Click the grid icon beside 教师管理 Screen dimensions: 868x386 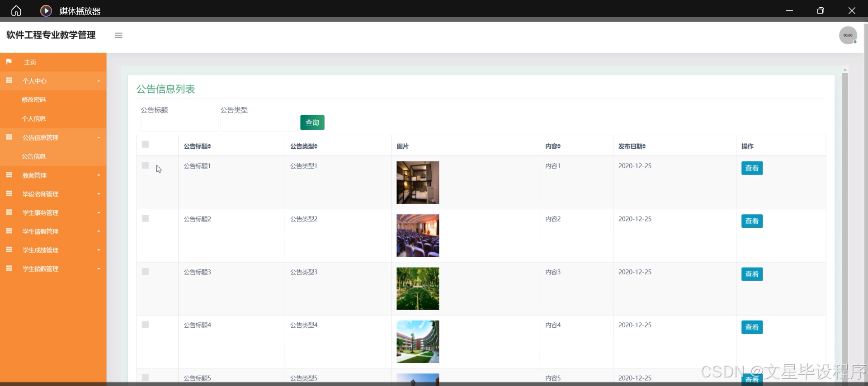coord(9,175)
